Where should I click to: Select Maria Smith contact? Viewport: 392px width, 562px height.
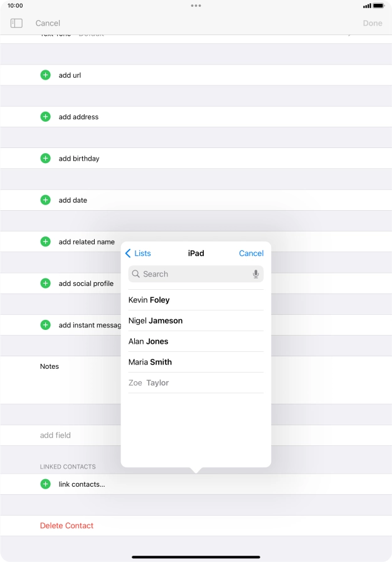[150, 362]
